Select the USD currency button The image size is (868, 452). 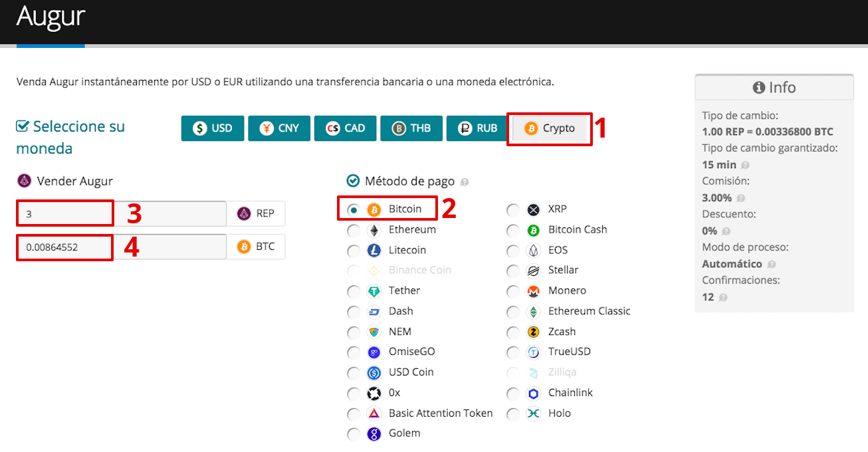(x=213, y=128)
